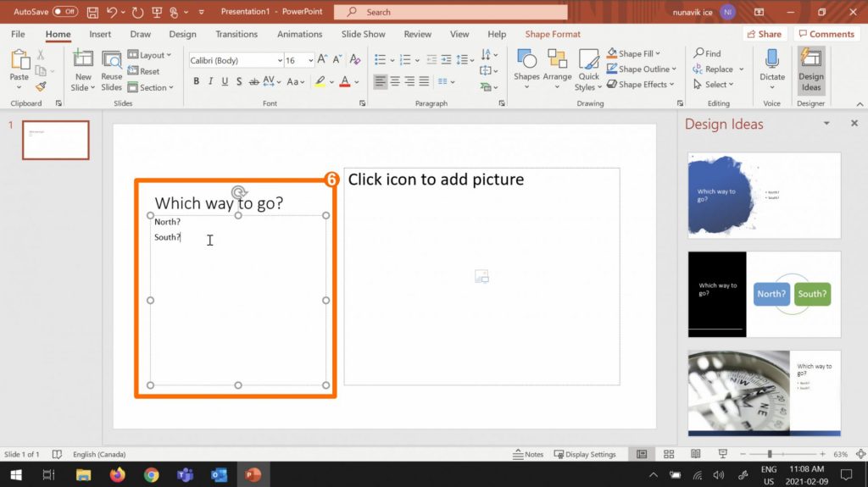
Task: Click the picture placeholder icon on slide
Action: point(481,276)
